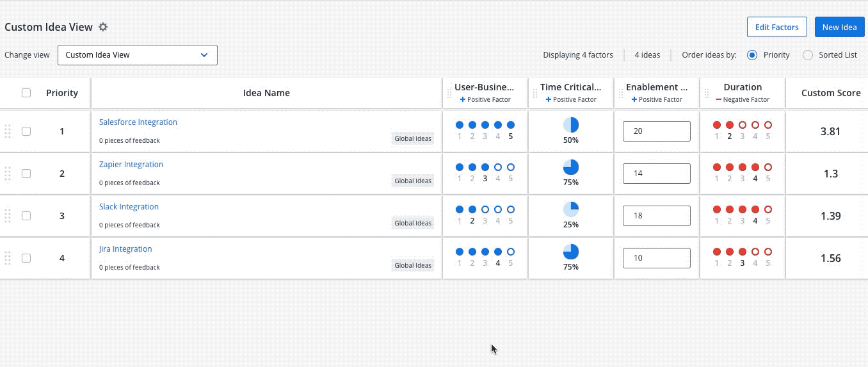868x367 pixels.
Task: Click the Custom Score column header
Action: (x=830, y=93)
